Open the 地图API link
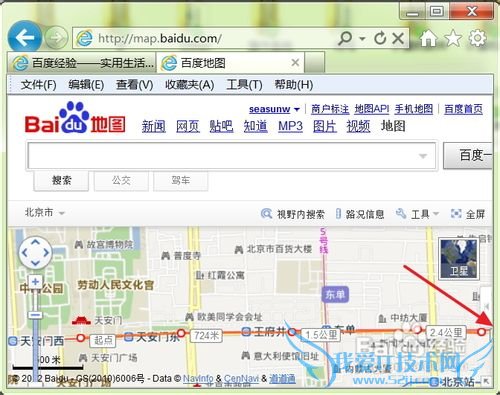The width and height of the screenshot is (500, 395). pos(372,109)
